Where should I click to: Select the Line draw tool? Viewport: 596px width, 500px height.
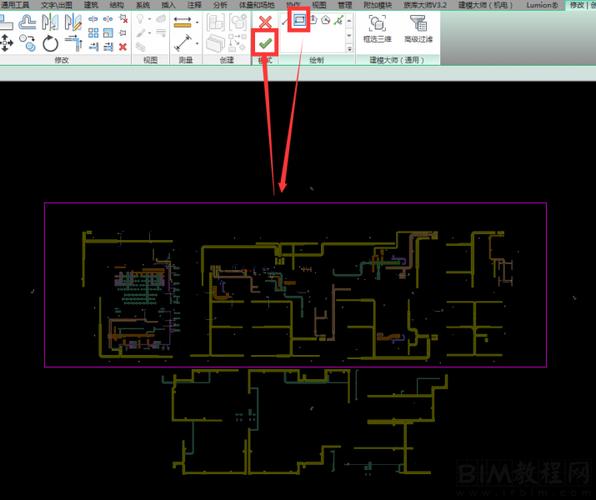(285, 21)
